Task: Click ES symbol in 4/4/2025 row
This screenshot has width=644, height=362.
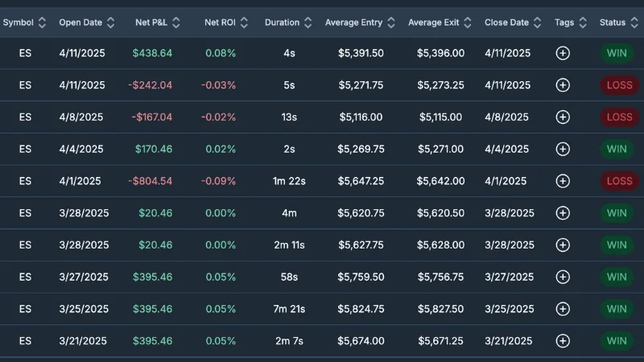Action: (25, 149)
